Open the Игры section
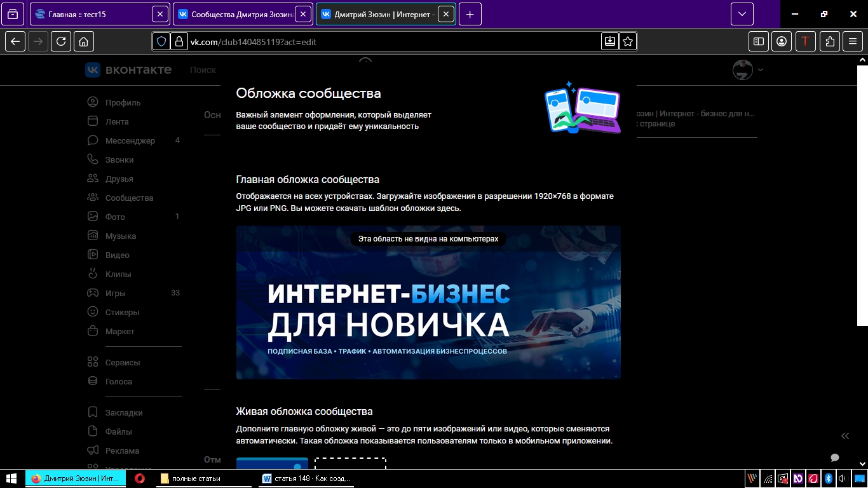Viewport: 868px width, 488px height. coord(116,293)
